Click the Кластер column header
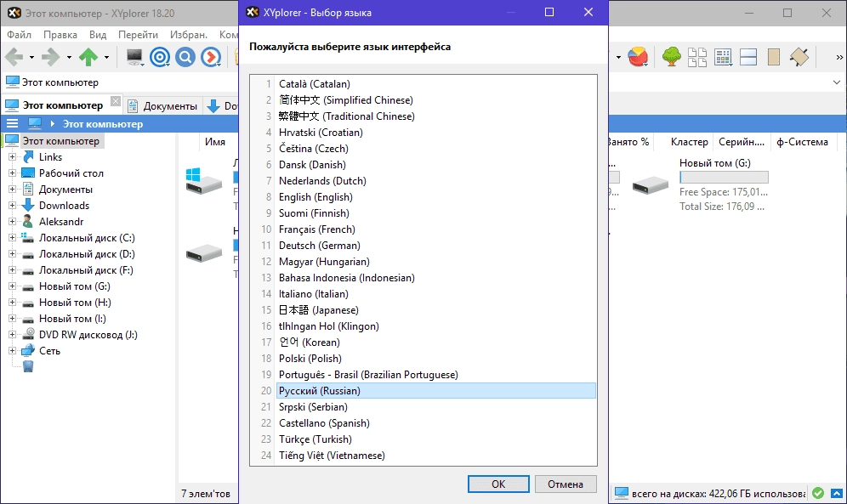847x504 pixels. pyautogui.click(x=690, y=142)
